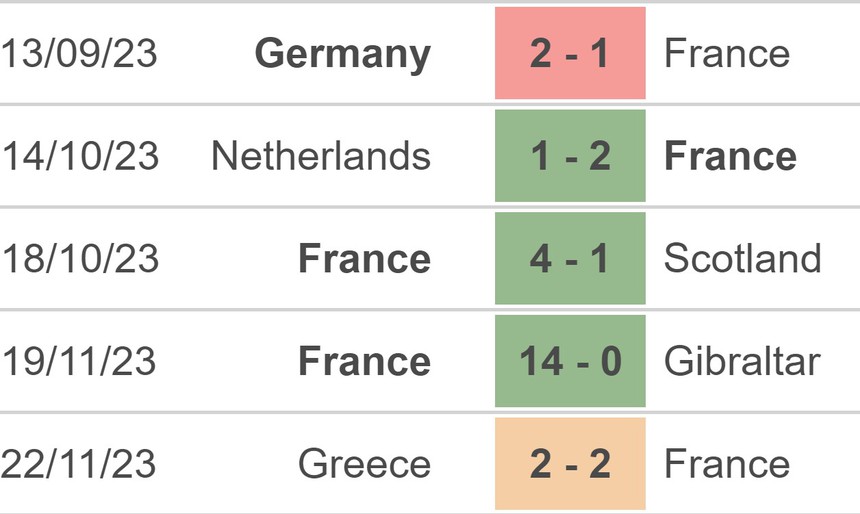Click the 2 - 2 draw score
Screen dimensions: 860x514
570,464
